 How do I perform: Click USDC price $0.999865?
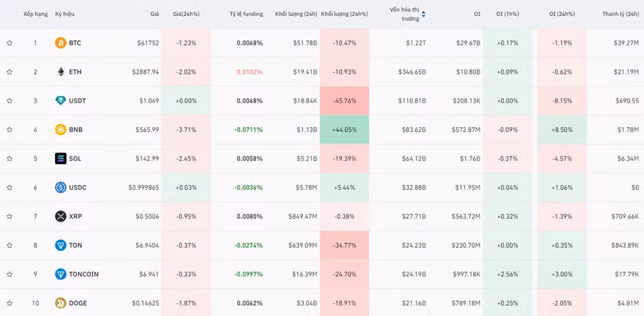click(x=144, y=187)
